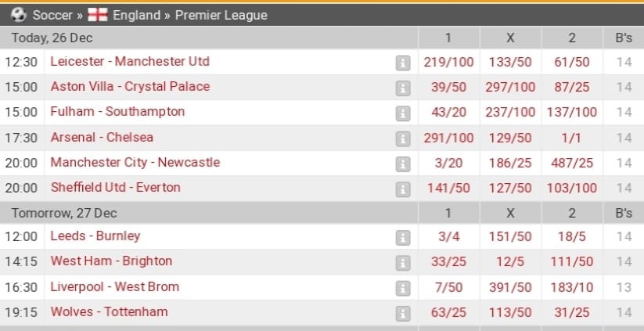Select home odds 219/100 for Leicester
Image resolution: width=644 pixels, height=331 pixels.
448,62
